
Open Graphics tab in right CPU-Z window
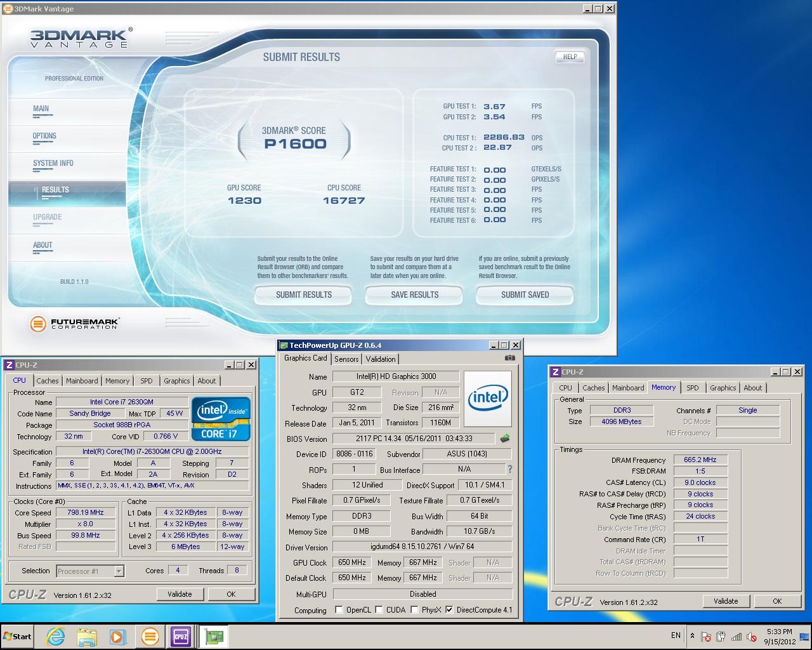click(723, 388)
